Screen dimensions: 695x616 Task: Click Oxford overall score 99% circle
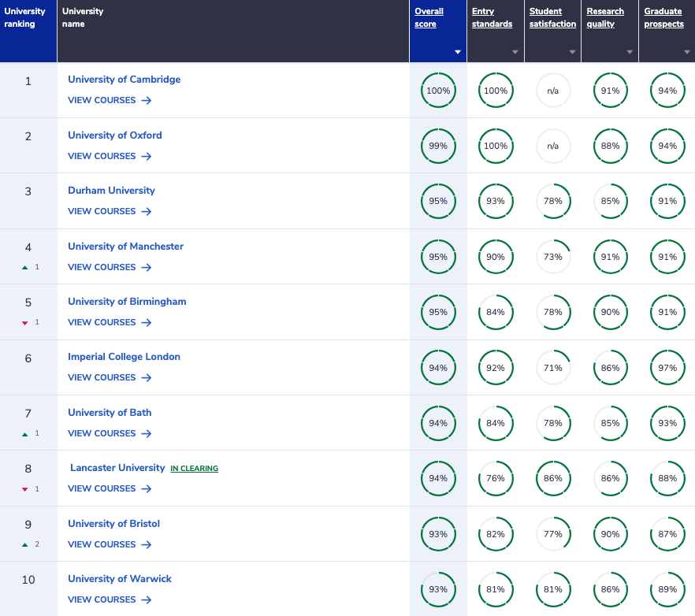(438, 146)
